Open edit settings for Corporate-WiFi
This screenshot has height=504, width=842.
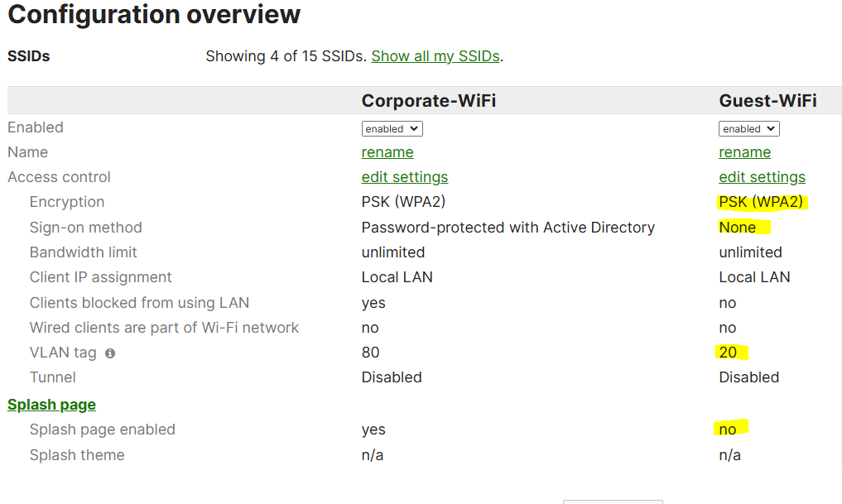(404, 177)
